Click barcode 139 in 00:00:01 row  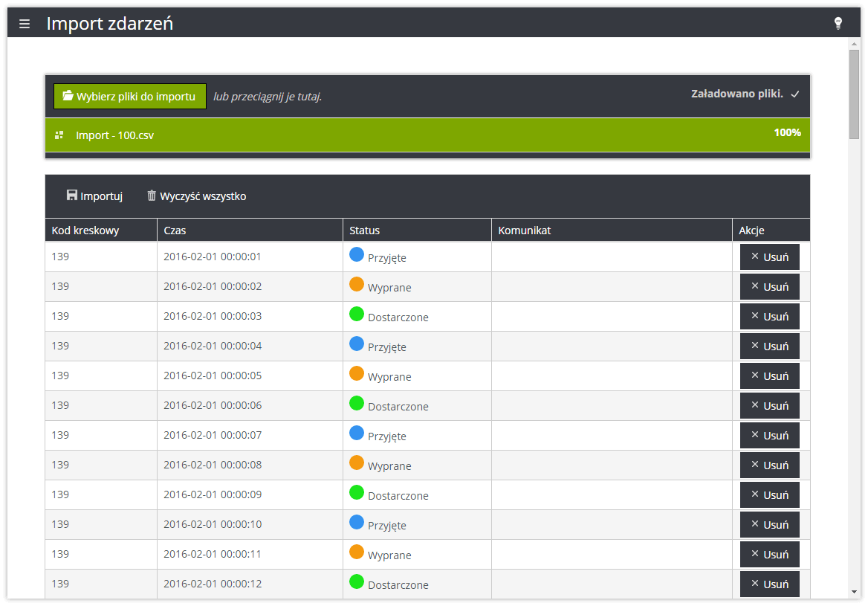pos(60,257)
